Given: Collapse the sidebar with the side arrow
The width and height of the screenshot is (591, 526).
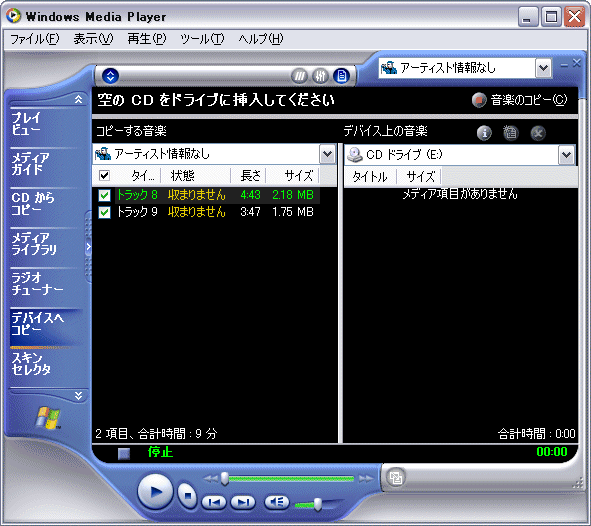Looking at the screenshot, I should [89, 247].
